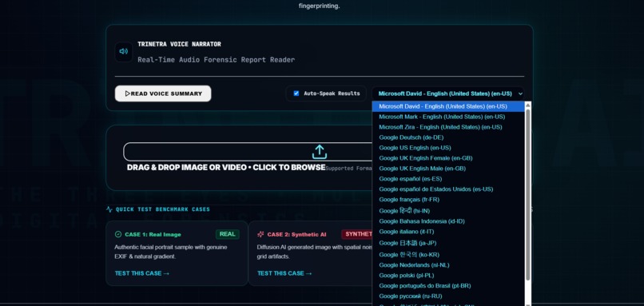
Task: Click the sparkle icon on Case 2 card
Action: pos(260,235)
